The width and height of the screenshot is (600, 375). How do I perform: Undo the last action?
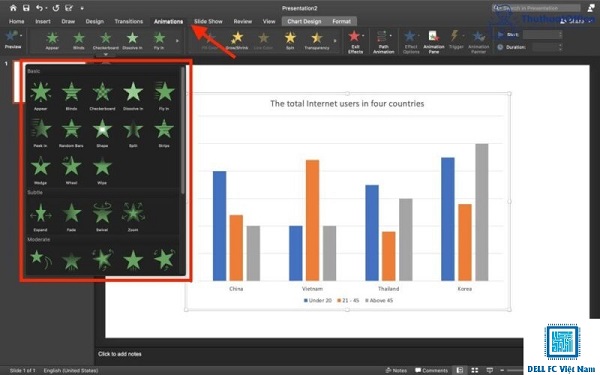coord(39,8)
